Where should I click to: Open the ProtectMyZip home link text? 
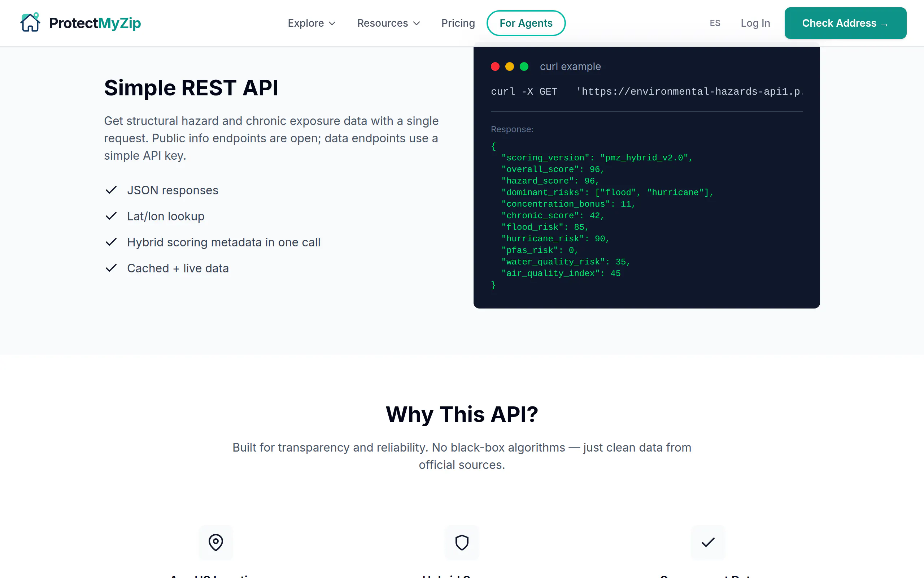click(x=95, y=23)
